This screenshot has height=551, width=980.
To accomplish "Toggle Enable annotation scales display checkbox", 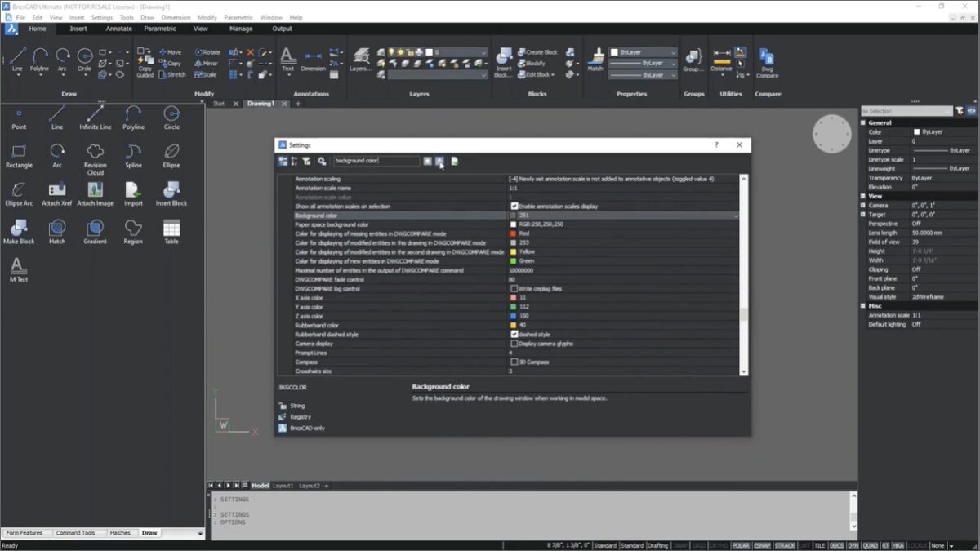I will (514, 207).
